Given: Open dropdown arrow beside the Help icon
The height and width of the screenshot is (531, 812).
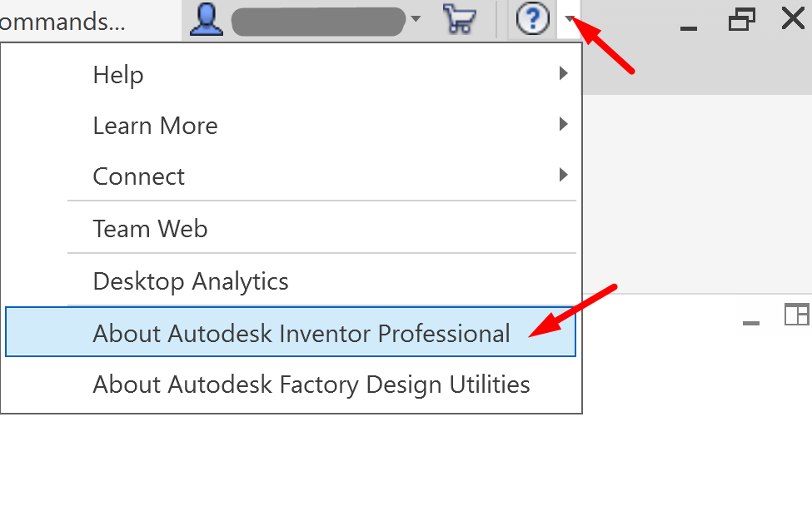Looking at the screenshot, I should [x=569, y=19].
